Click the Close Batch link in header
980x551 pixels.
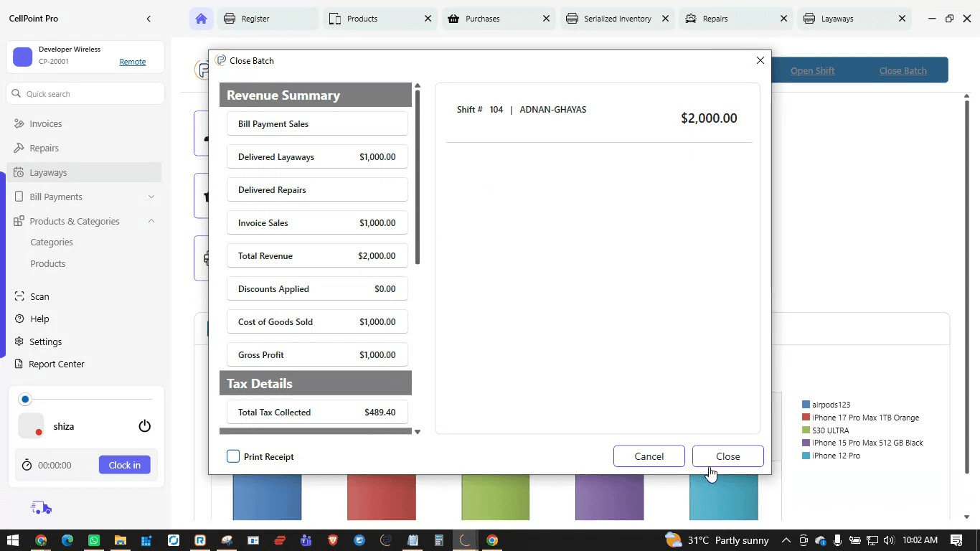[903, 70]
